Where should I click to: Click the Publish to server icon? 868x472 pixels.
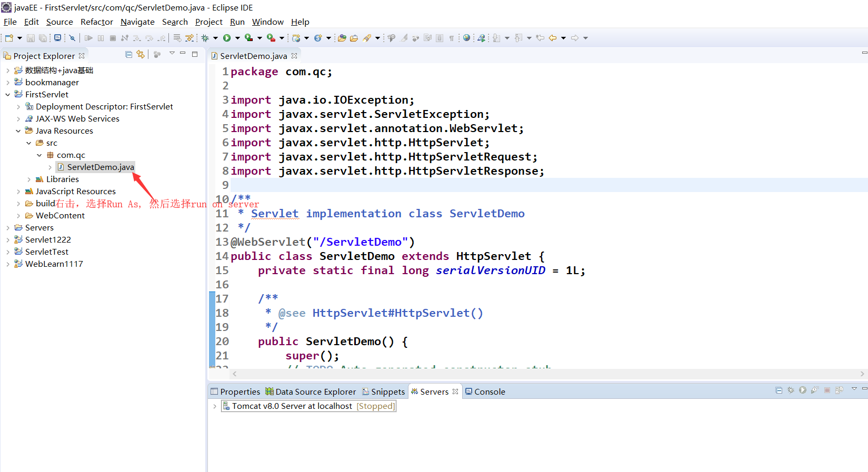(839, 390)
